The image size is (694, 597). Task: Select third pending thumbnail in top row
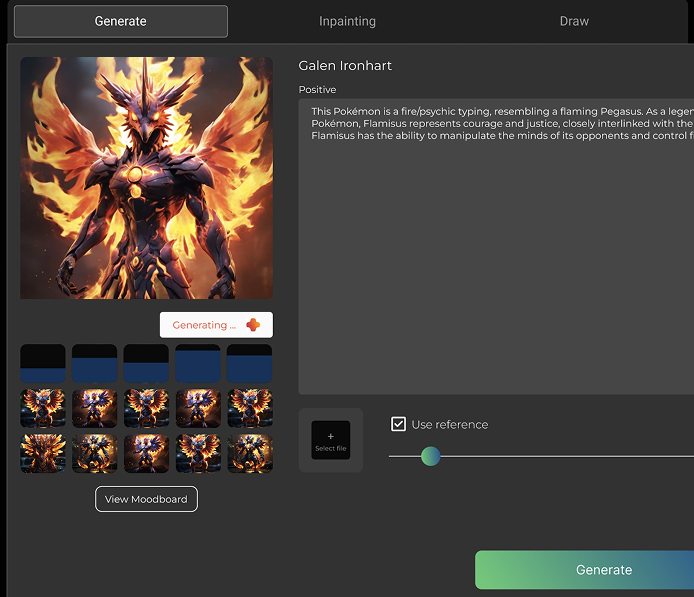pyautogui.click(x=146, y=363)
